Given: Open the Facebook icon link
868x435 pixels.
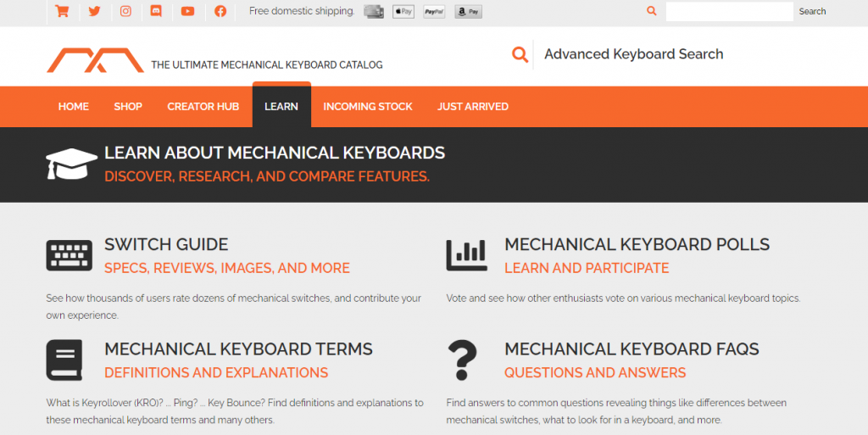Looking at the screenshot, I should 220,11.
